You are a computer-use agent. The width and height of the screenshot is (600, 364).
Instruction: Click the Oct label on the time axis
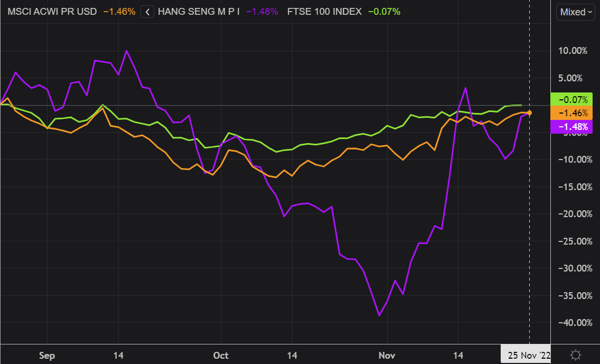(221, 356)
